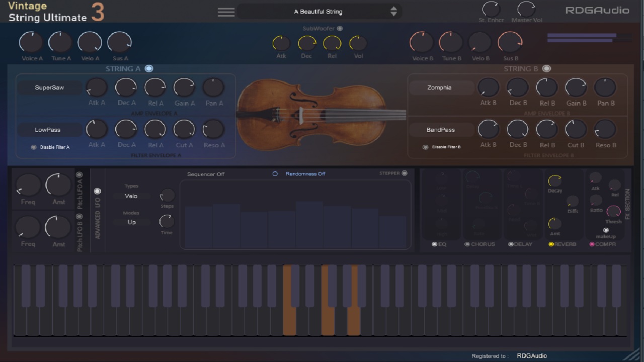Click the Voice A knob
Image resolution: width=644 pixels, height=362 pixels.
coord(31,42)
